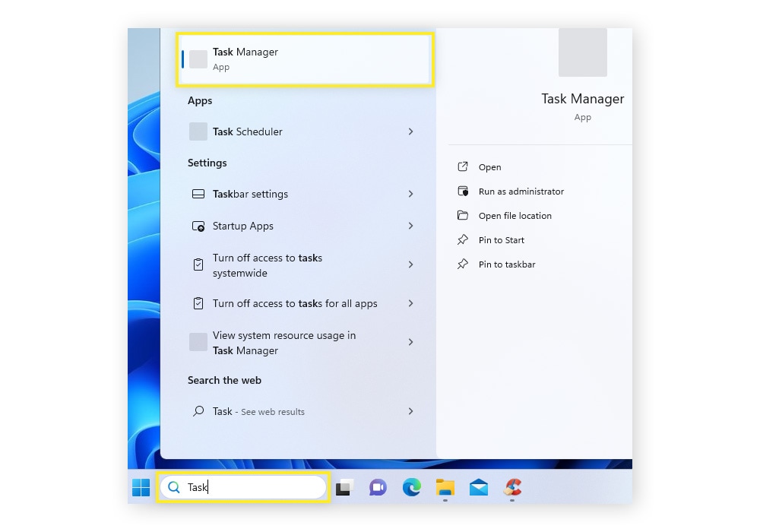Click Run as administrator
Screen dimensions: 760x532
pos(521,191)
